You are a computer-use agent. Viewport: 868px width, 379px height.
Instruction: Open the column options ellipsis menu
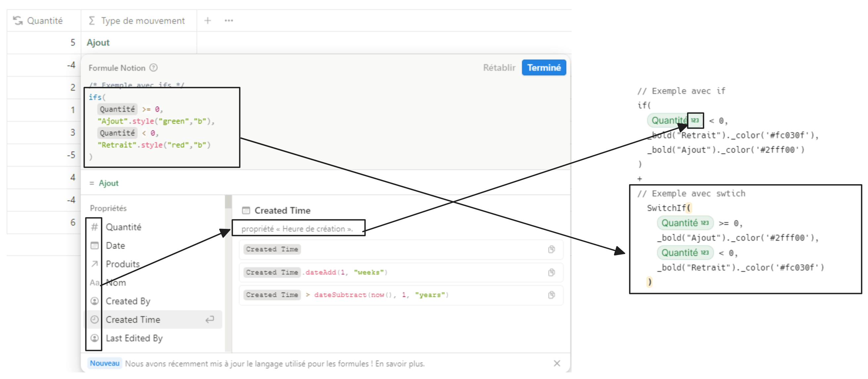coord(229,21)
